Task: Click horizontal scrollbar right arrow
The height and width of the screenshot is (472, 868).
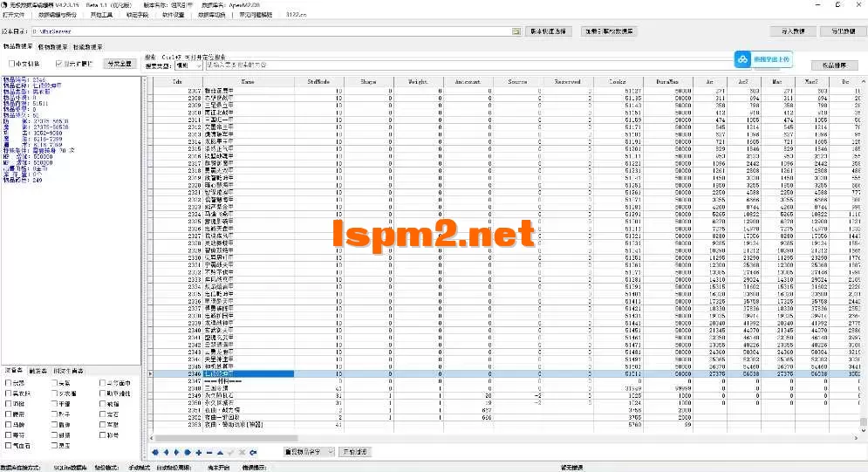Action: [856, 438]
